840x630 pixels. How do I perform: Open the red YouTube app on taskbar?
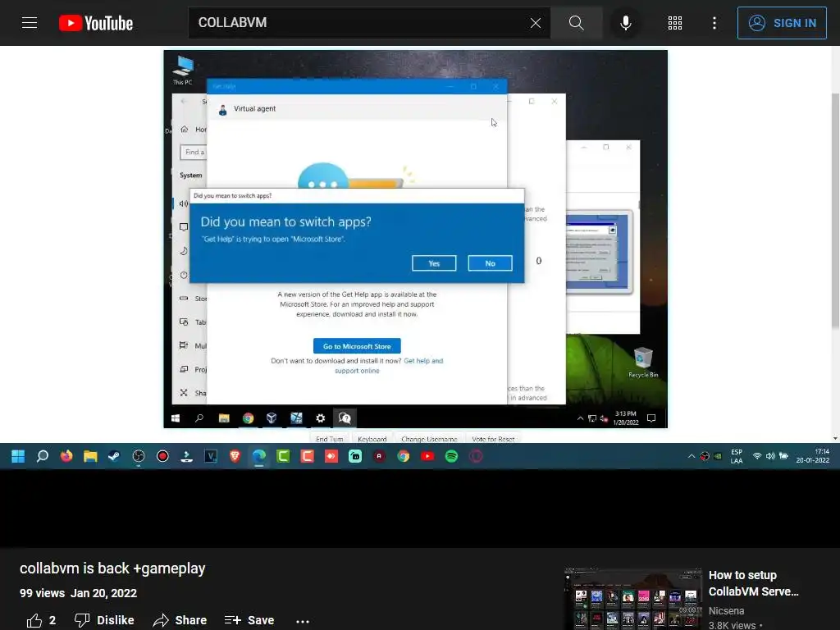pyautogui.click(x=427, y=456)
